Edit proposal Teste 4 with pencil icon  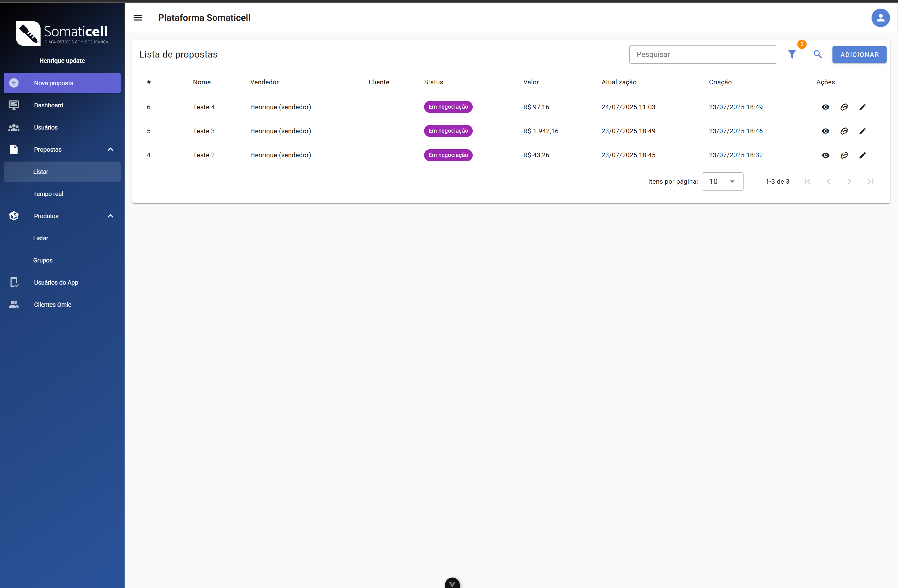point(862,107)
